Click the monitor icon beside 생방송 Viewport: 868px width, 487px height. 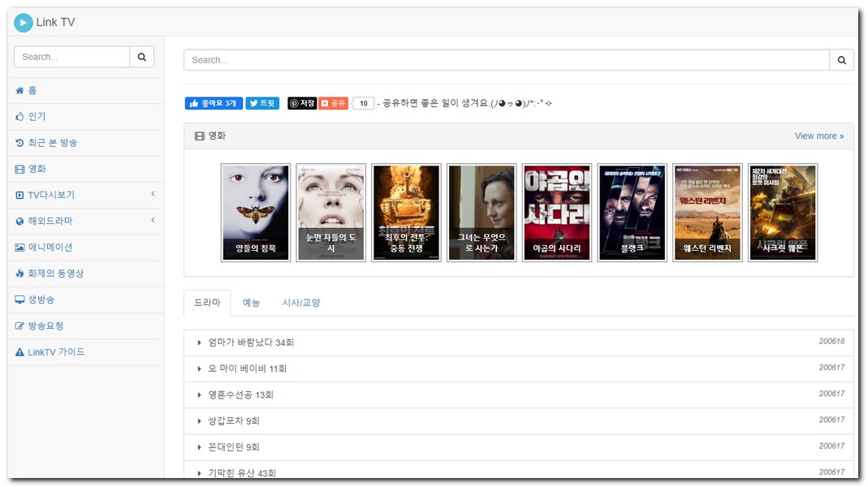click(20, 300)
